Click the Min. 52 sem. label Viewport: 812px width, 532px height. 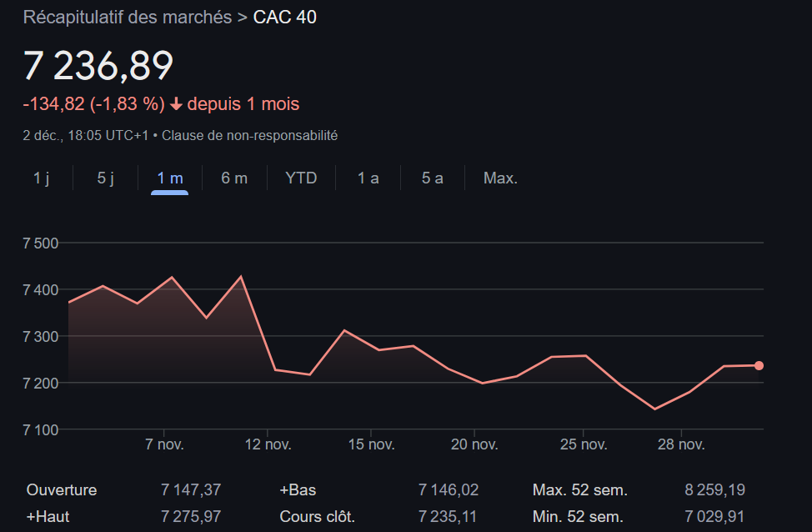(578, 516)
